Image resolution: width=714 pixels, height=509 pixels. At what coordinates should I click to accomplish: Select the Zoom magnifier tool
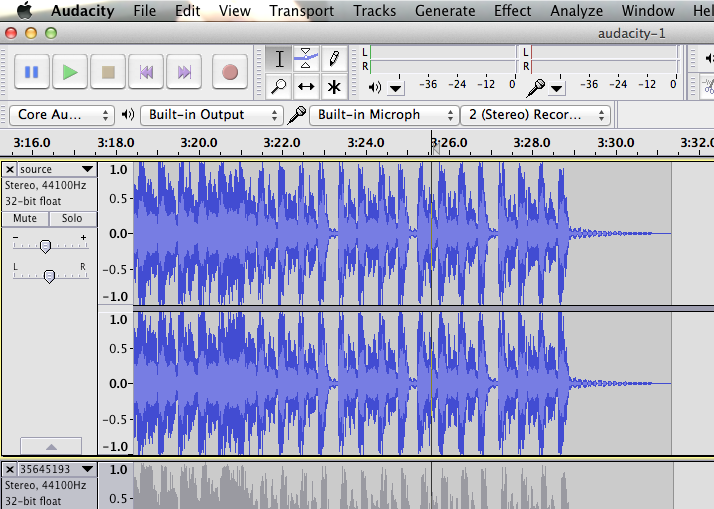(x=279, y=86)
